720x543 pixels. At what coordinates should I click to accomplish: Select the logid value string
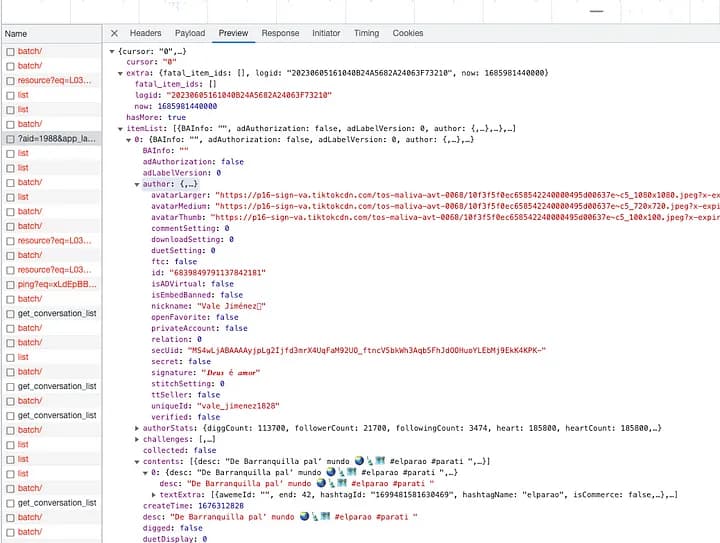click(x=248, y=95)
